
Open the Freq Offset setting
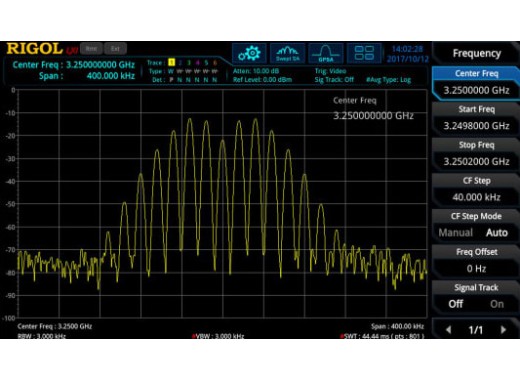[476, 260]
